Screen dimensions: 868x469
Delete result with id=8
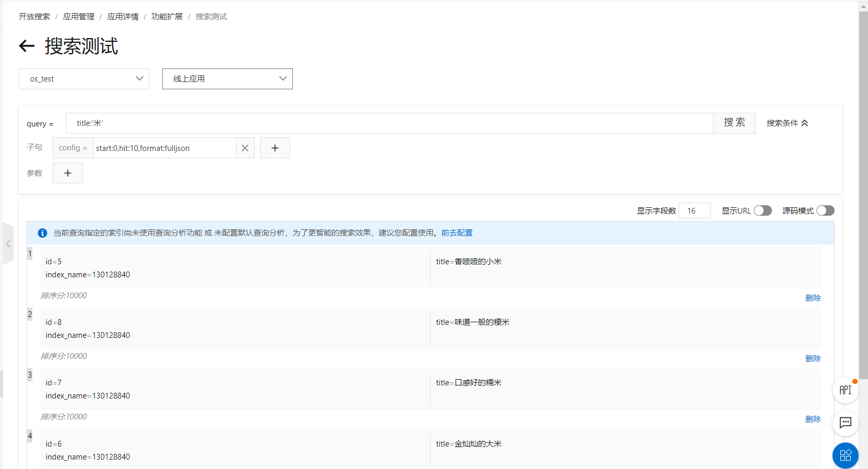[813, 358]
